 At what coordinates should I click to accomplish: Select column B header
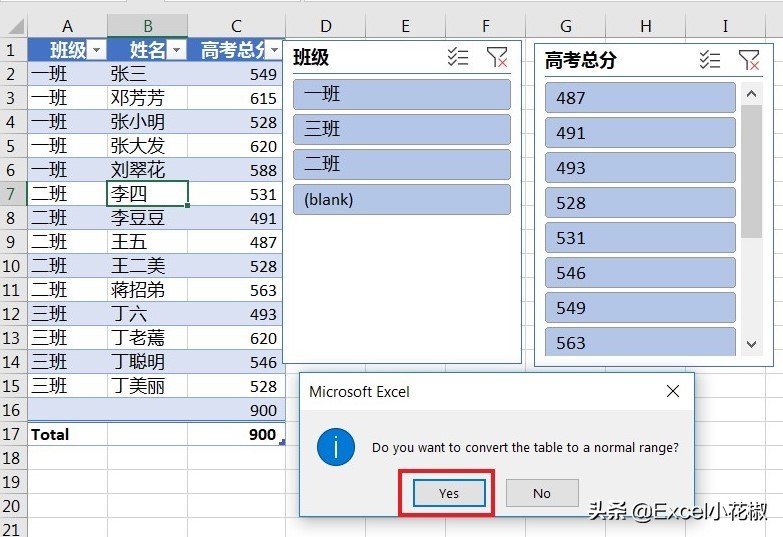coord(147,26)
